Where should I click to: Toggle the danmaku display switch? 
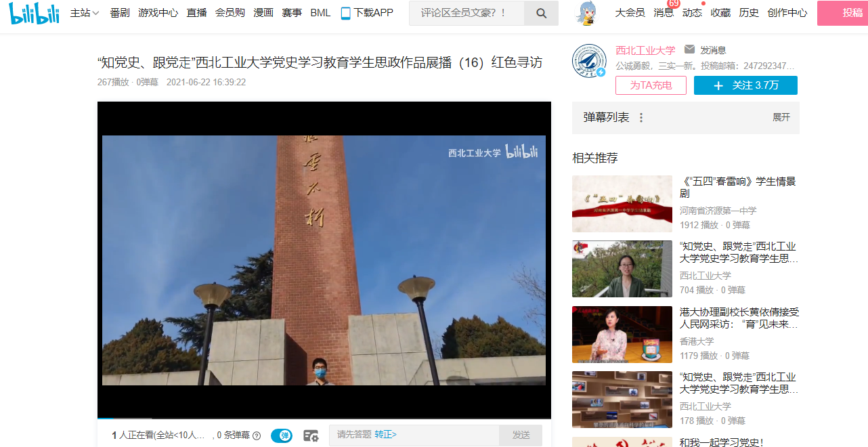coord(282,435)
